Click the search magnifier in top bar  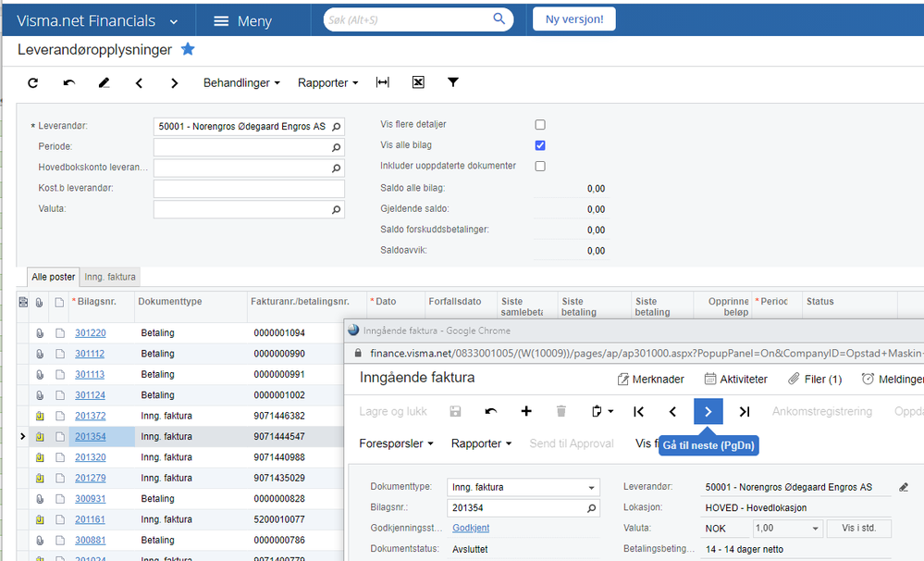point(499,19)
